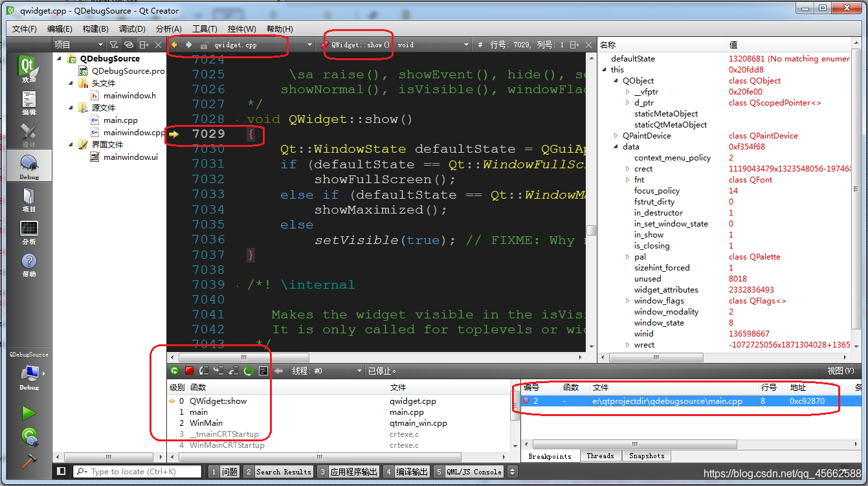The image size is (868, 486).
Task: Open the 分析(A) menu
Action: click(x=168, y=29)
